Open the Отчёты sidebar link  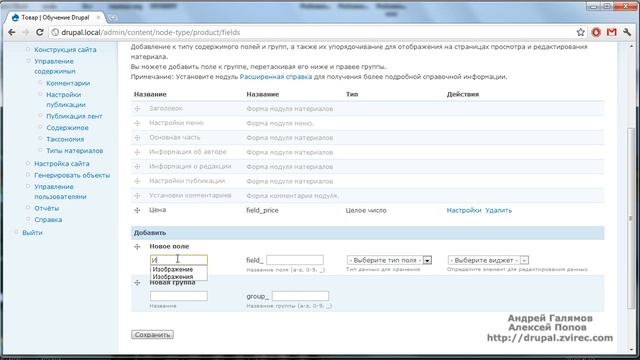click(47, 208)
